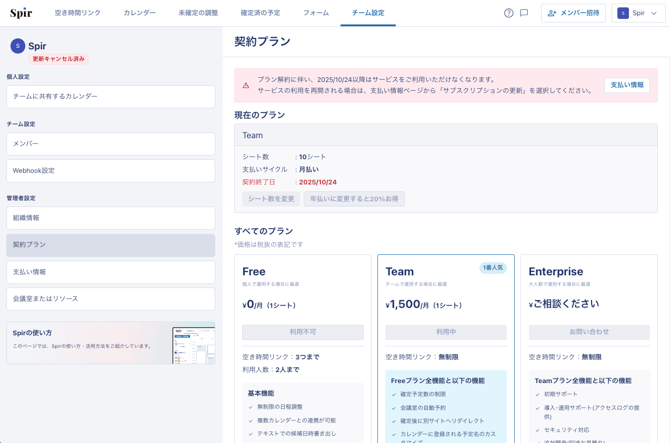Image resolution: width=670 pixels, height=443 pixels.
Task: Open the フォーム tab
Action: (x=315, y=13)
